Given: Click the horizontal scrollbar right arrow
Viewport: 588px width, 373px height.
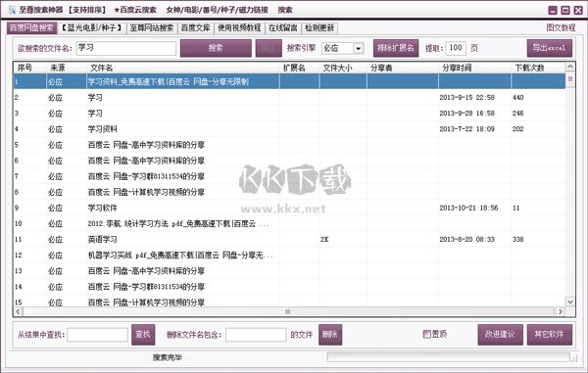Looking at the screenshot, I should tap(561, 311).
